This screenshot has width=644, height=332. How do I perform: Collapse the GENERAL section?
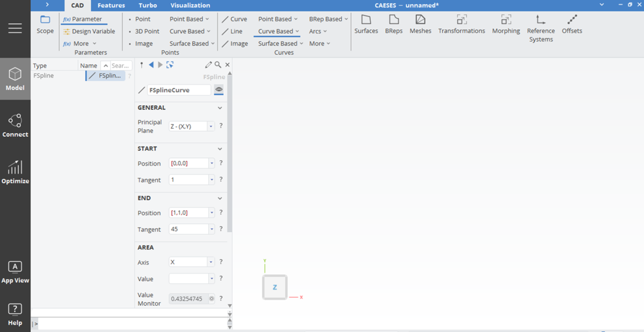219,108
